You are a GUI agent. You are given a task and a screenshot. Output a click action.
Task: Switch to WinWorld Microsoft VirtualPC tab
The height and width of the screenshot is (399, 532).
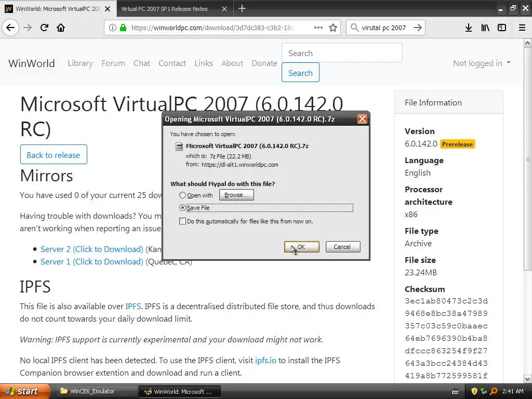pyautogui.click(x=58, y=9)
